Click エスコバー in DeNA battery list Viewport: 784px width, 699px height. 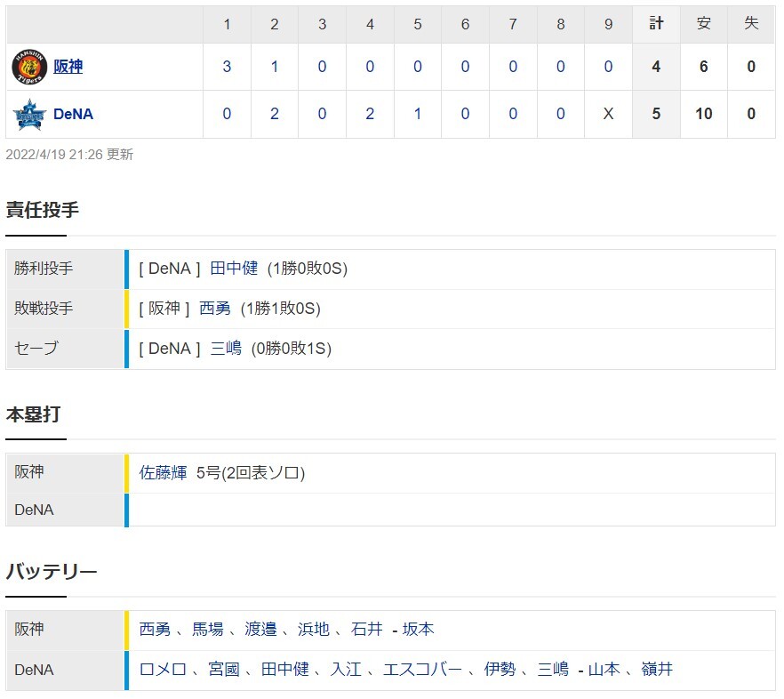pyautogui.click(x=422, y=670)
